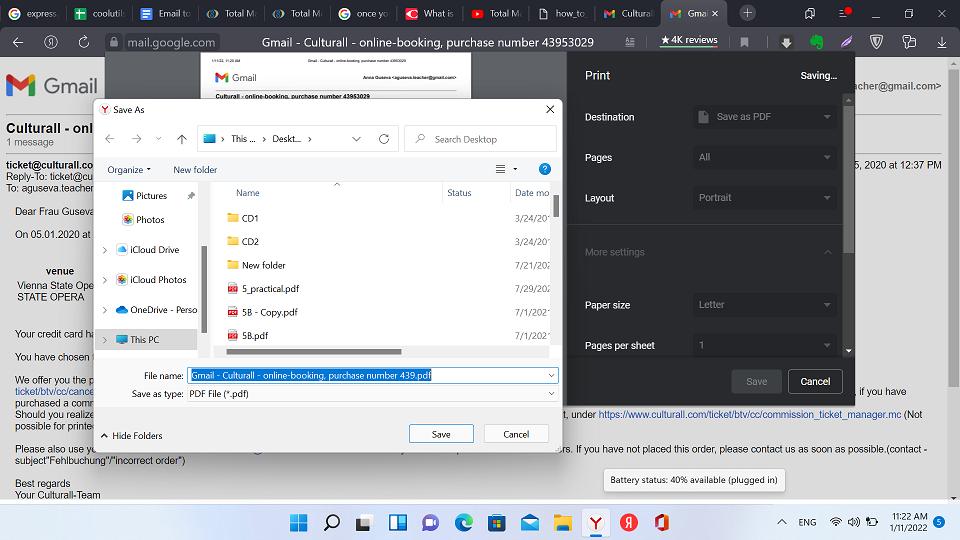Select the 5_practical.pdf file
This screenshot has width=960, height=540.
click(x=270, y=289)
